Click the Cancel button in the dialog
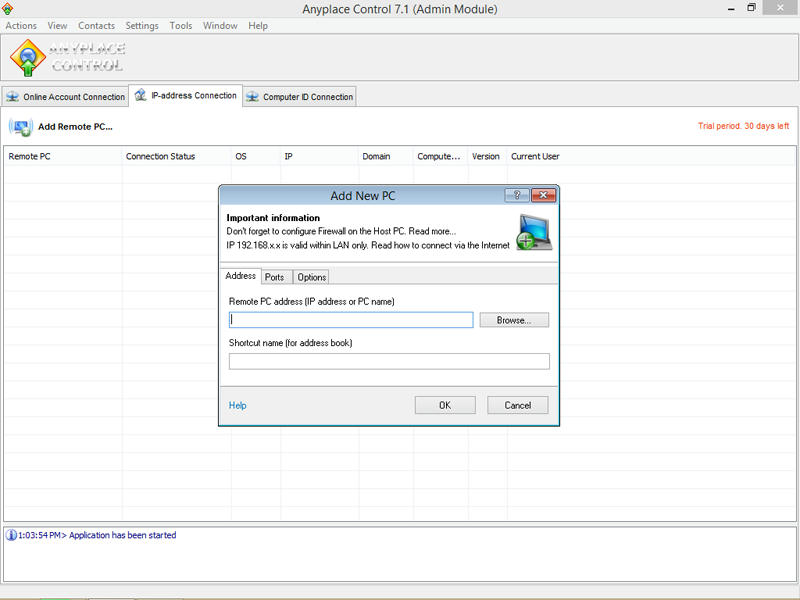 coord(517,405)
